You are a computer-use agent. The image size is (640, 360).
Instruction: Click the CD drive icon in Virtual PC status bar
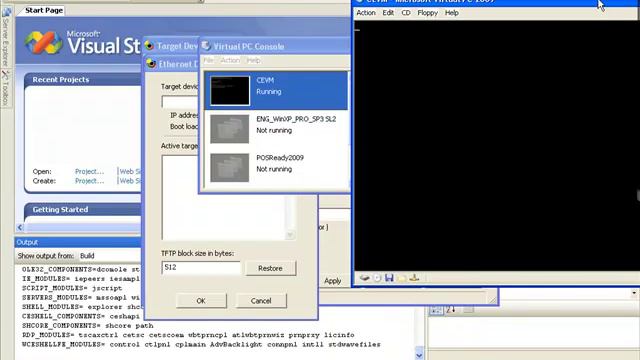click(377, 278)
